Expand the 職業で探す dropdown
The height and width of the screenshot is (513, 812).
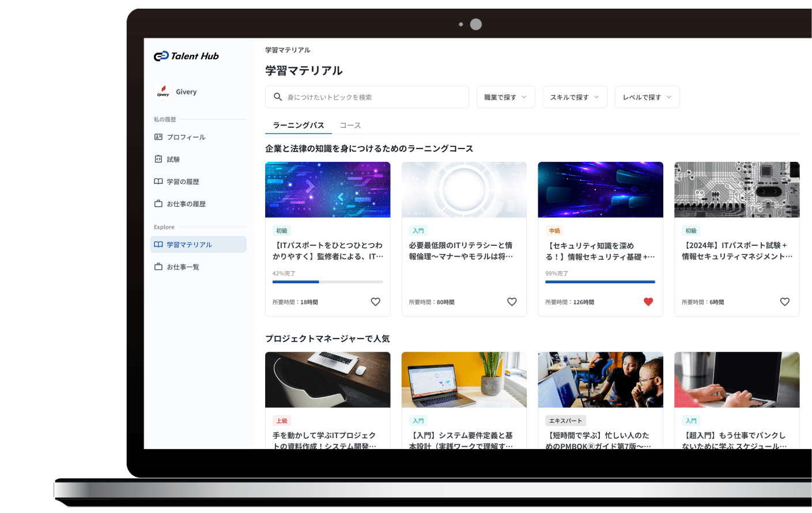[505, 97]
